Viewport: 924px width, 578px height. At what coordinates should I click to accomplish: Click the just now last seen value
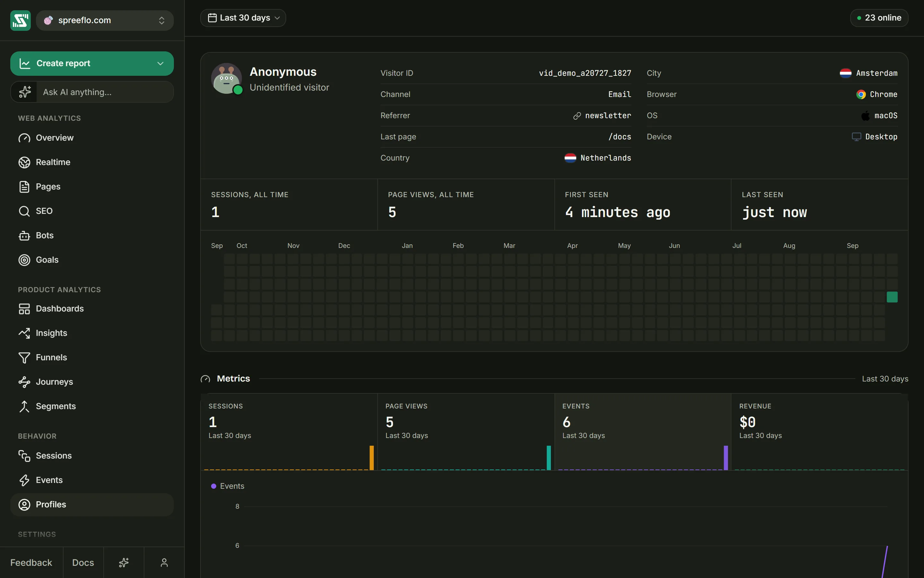click(x=774, y=212)
